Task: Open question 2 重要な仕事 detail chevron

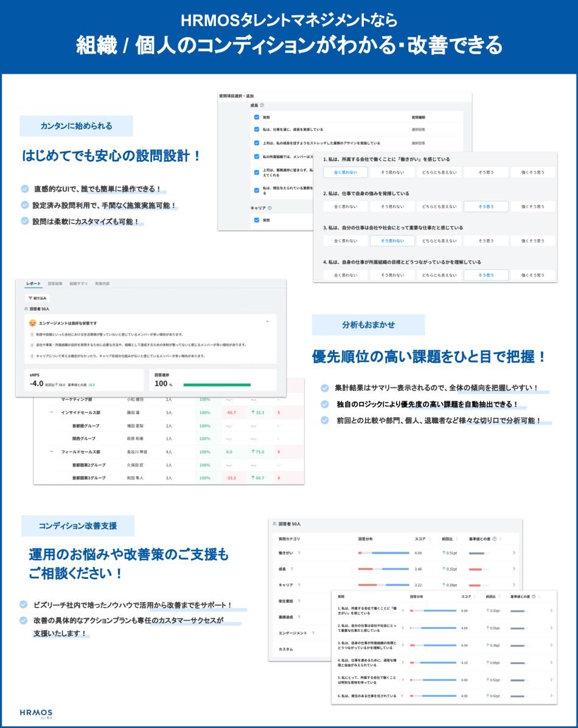Action: tap(551, 628)
